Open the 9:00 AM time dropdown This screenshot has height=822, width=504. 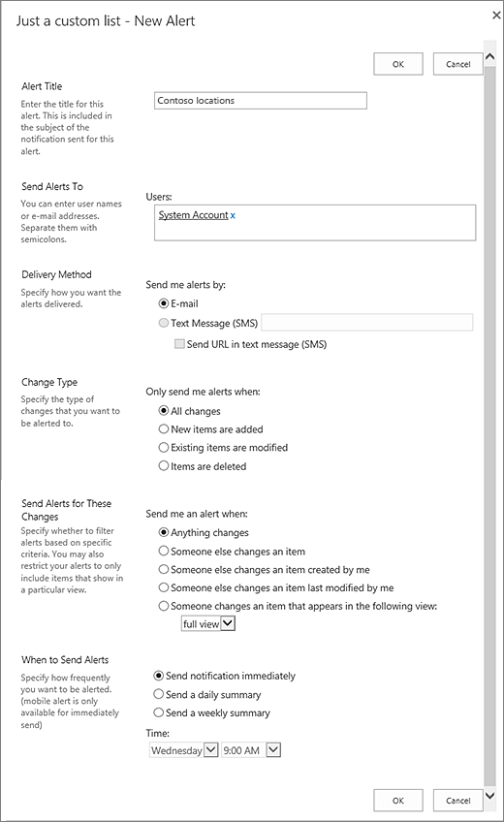[x=251, y=750]
